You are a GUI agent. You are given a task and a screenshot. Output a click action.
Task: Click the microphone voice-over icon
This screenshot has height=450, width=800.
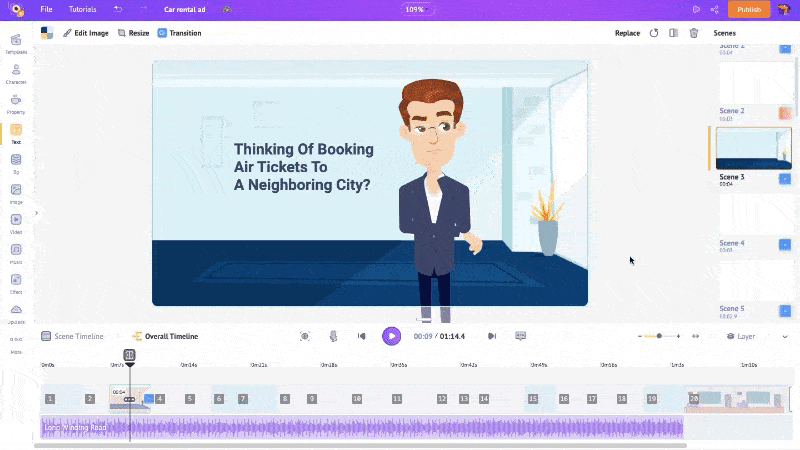click(x=334, y=336)
